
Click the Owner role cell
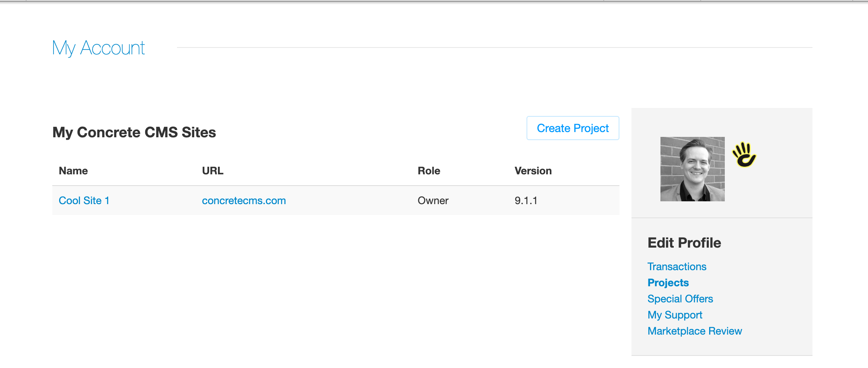433,201
